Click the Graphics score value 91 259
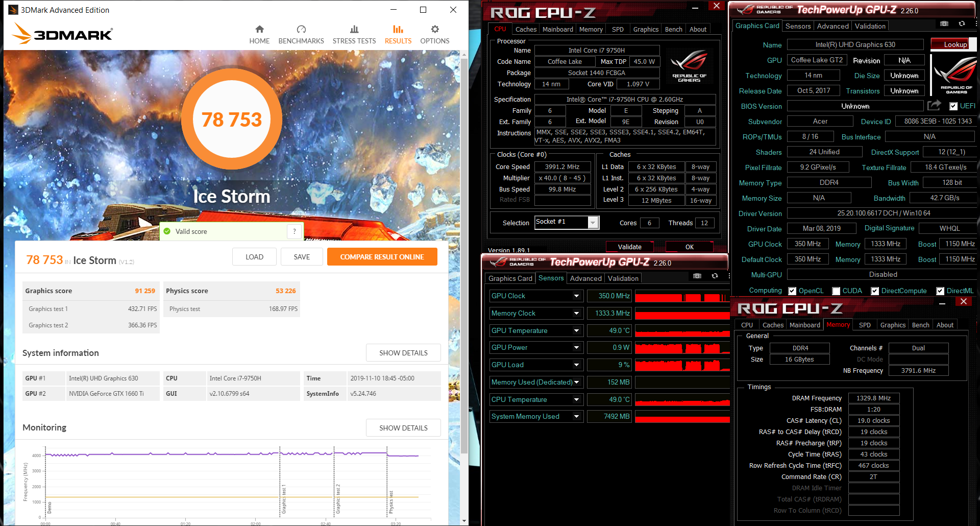This screenshot has width=980, height=526. coord(145,291)
